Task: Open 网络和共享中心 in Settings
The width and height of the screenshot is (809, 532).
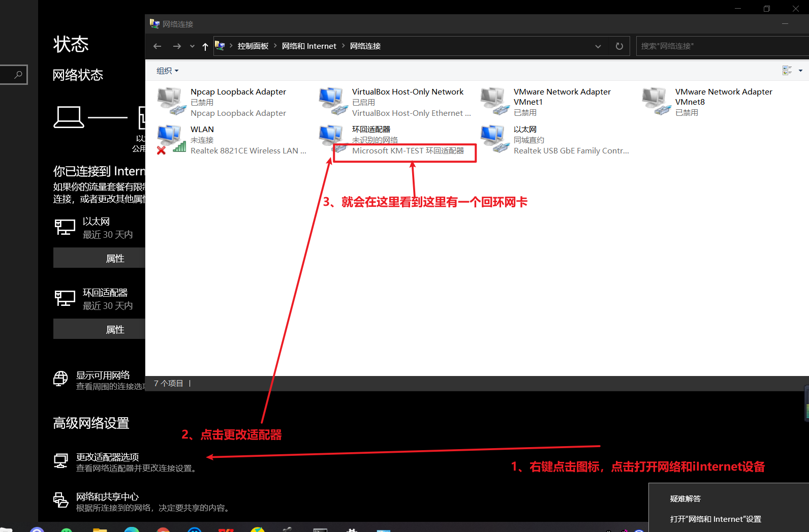Action: (107, 496)
